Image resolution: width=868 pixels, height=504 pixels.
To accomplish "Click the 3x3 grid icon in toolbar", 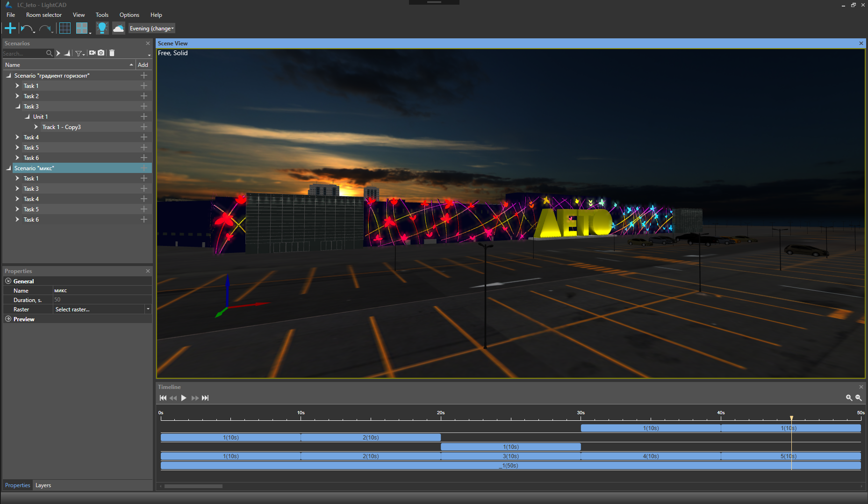I will click(x=65, y=29).
